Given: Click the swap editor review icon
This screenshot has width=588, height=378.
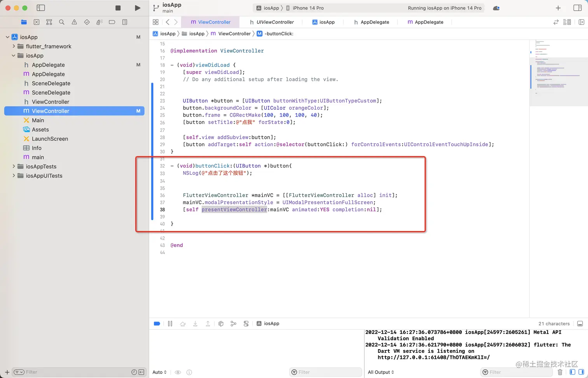Looking at the screenshot, I should coord(556,22).
